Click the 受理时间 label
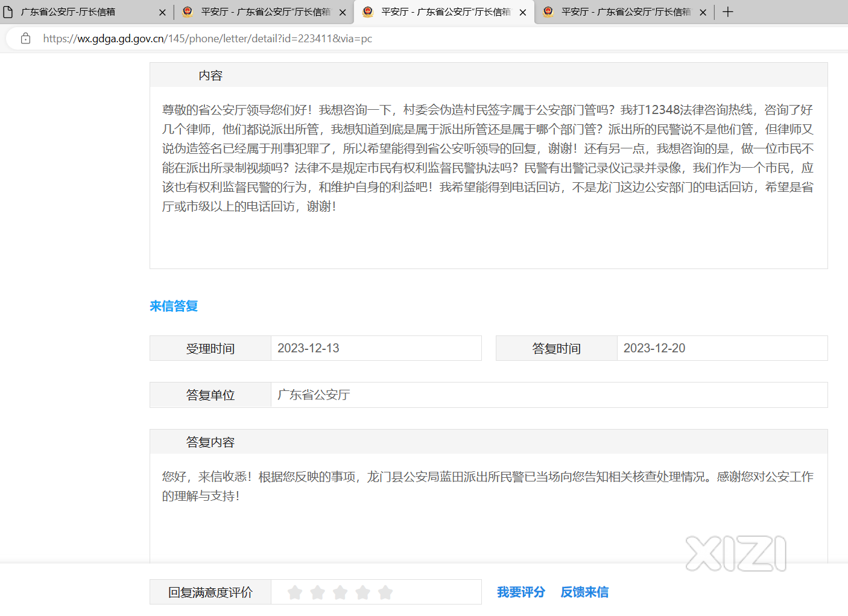Screen dimensions: 848x616 (210, 349)
